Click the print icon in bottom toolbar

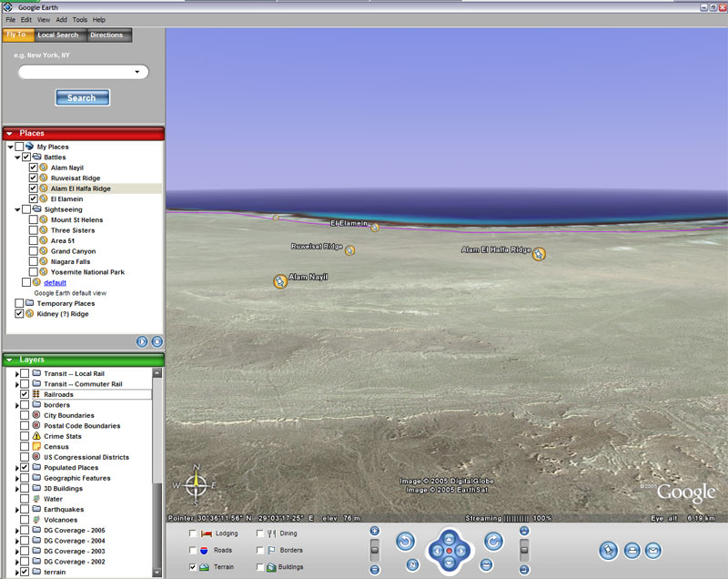(x=631, y=550)
